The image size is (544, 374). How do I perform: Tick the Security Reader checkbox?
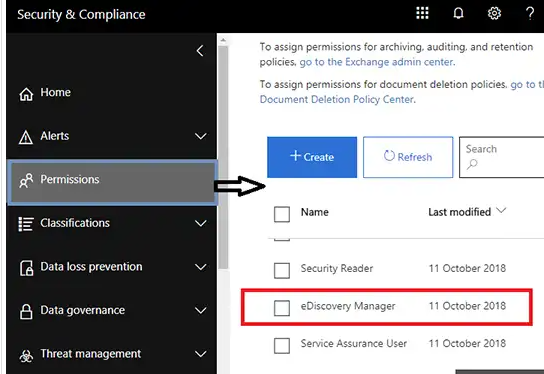coord(282,270)
